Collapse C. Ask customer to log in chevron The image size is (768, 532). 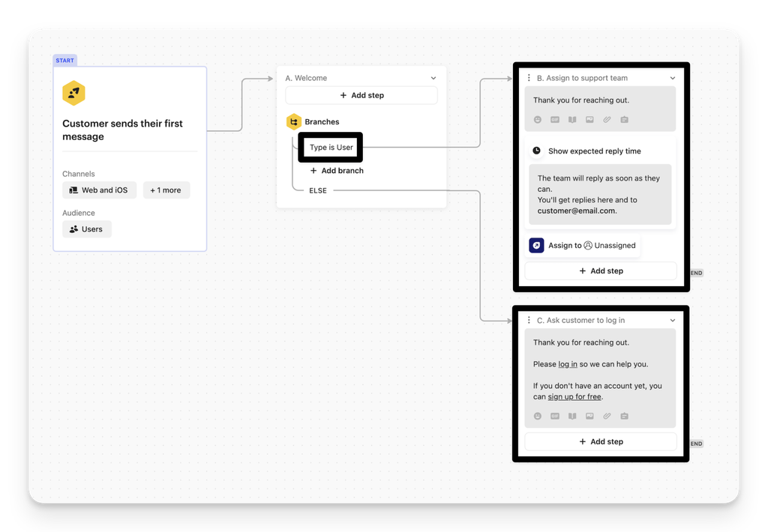tap(673, 320)
